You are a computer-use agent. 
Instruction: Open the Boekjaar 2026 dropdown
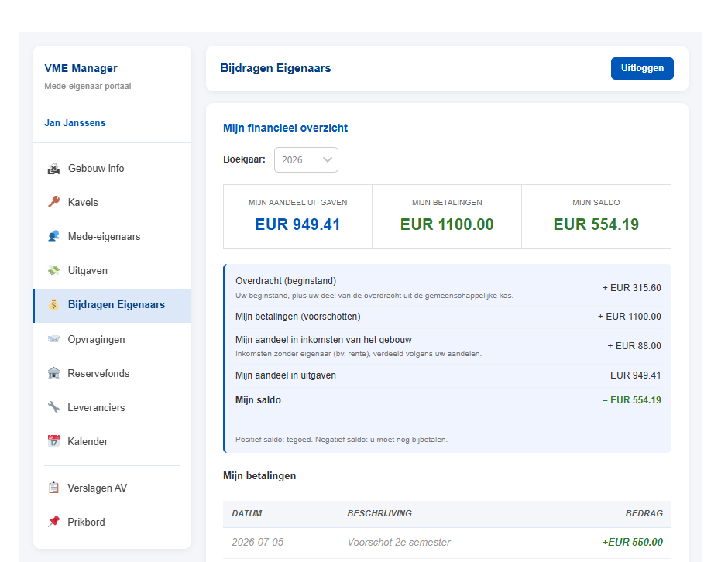306,159
